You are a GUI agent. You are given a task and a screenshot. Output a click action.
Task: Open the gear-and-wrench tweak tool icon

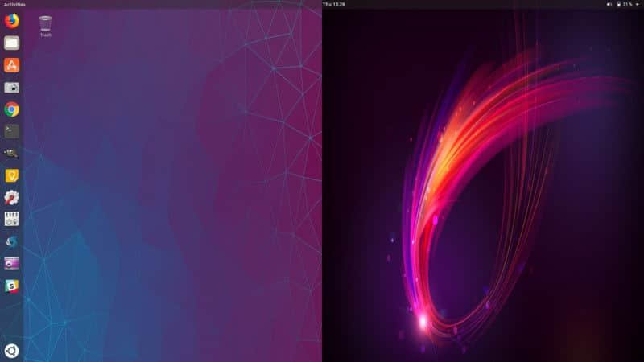(x=11, y=197)
